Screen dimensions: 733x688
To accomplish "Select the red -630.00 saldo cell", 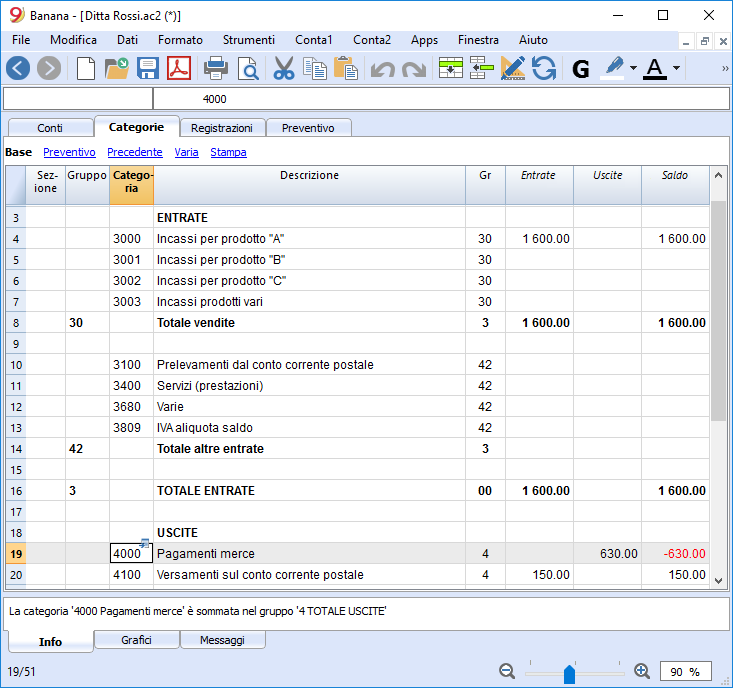I will tap(675, 554).
